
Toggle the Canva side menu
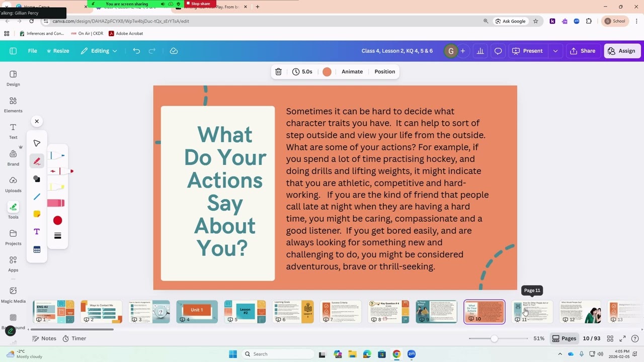point(13,51)
